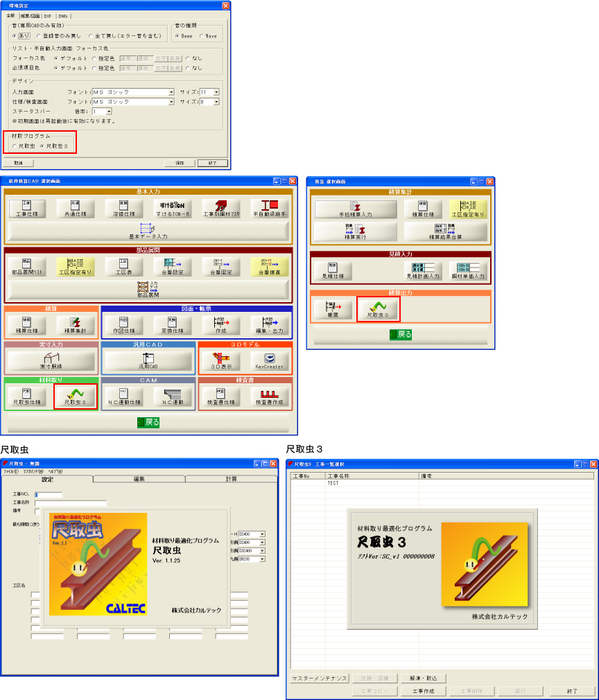This screenshot has height=700, width=599.
Task: Open ファイル menu in 尺取虫 window
Action: [11, 471]
